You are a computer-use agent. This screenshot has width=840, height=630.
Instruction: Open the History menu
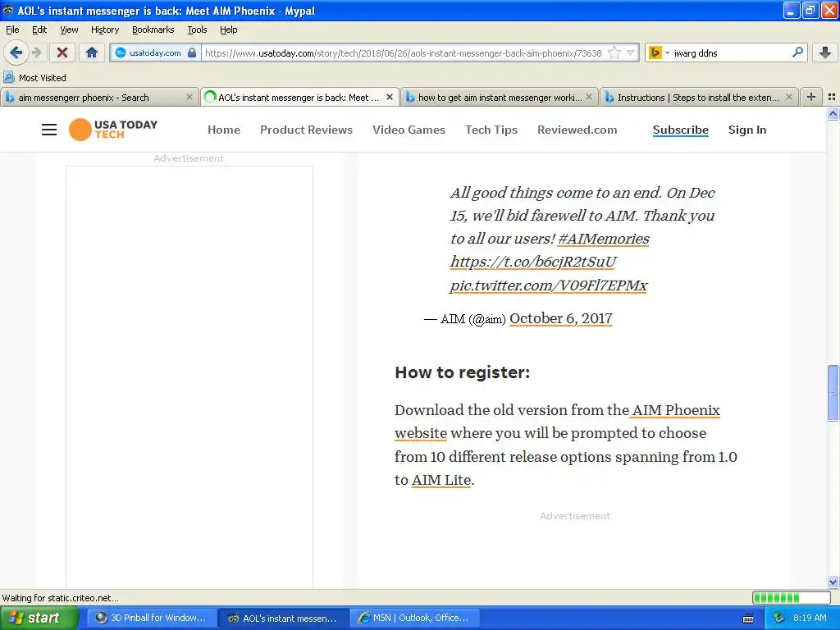pos(104,30)
